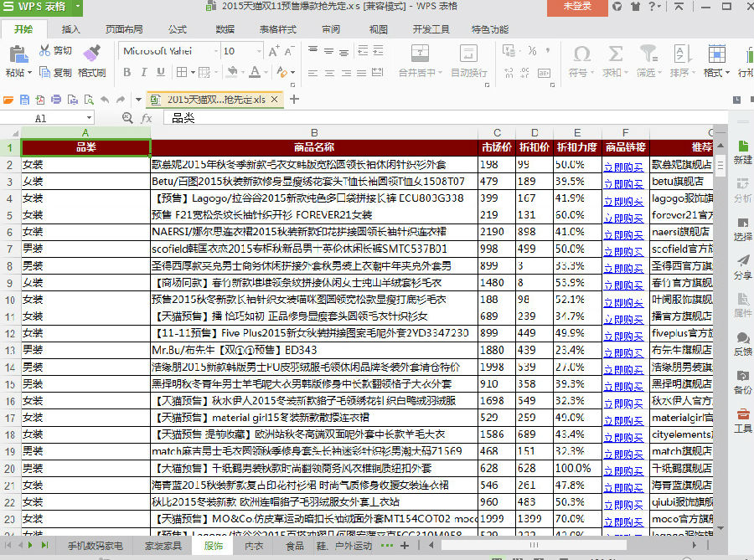Click Feedback (反馈) in the right sidebar
The width and height of the screenshot is (754, 560).
tap(742, 344)
